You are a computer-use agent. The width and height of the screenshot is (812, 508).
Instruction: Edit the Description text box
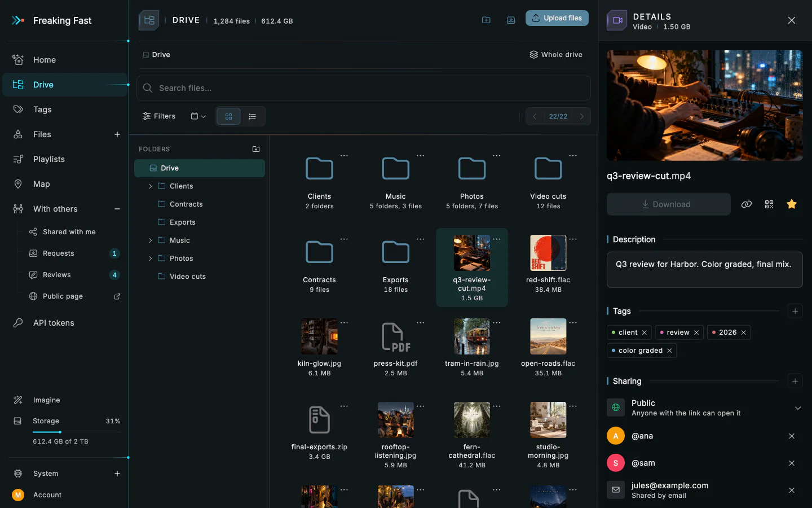point(705,270)
